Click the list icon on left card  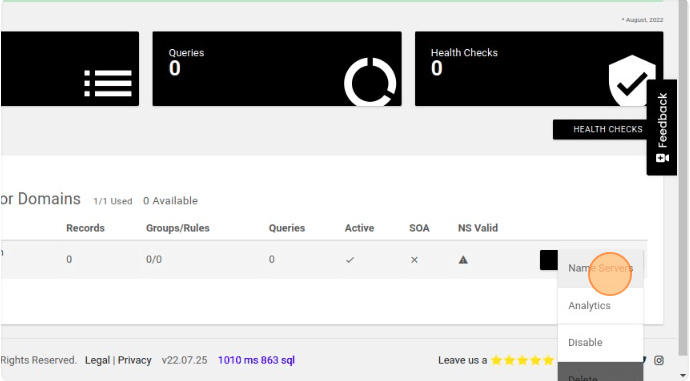[x=108, y=83]
